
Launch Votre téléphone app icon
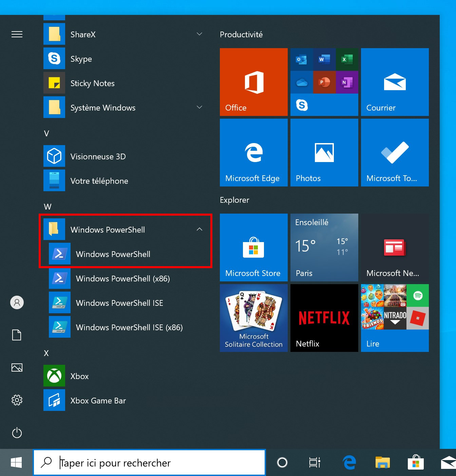(x=54, y=180)
